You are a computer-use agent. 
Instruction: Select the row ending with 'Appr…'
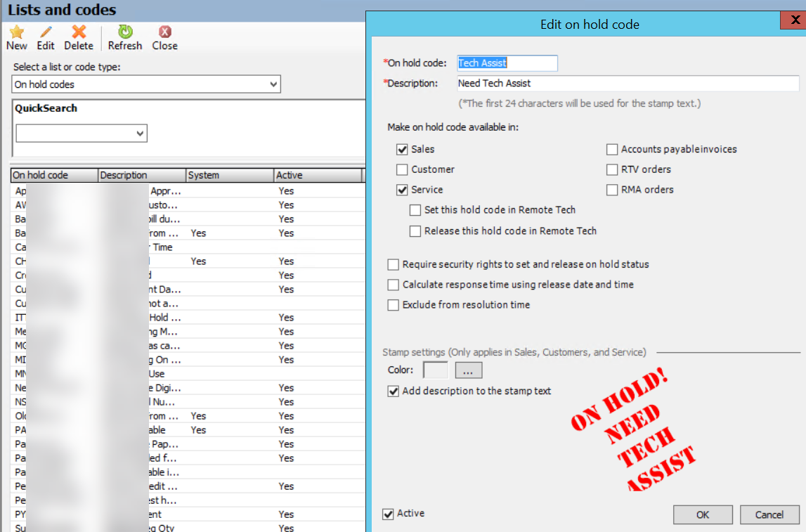point(188,191)
